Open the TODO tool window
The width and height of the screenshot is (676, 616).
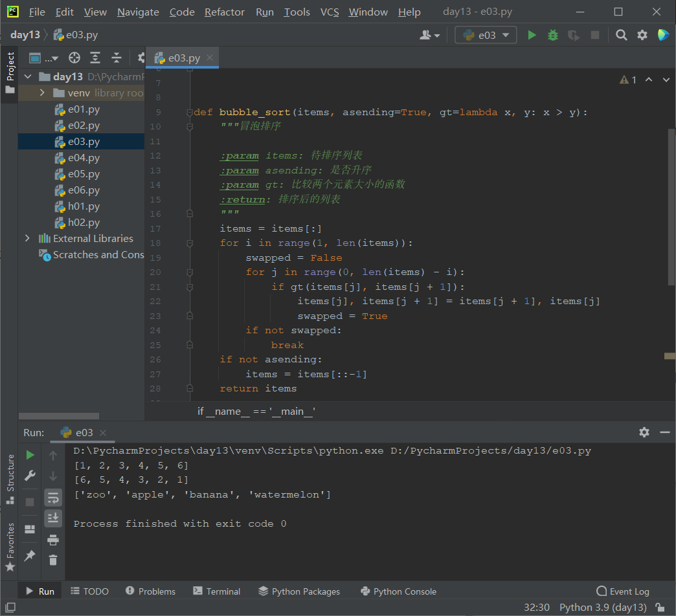(x=89, y=591)
